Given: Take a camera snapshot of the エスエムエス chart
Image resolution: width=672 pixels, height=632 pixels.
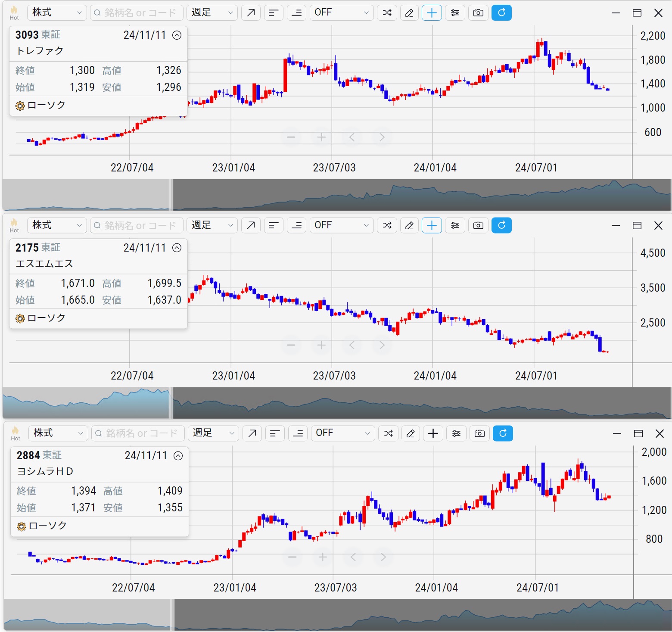Looking at the screenshot, I should [478, 225].
